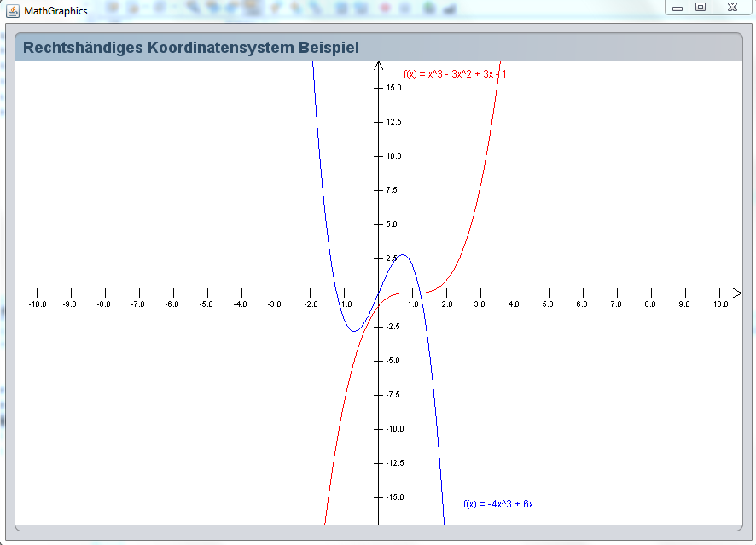Click the 10.0 tick label on x-axis
The height and width of the screenshot is (545, 756).
[x=720, y=304]
